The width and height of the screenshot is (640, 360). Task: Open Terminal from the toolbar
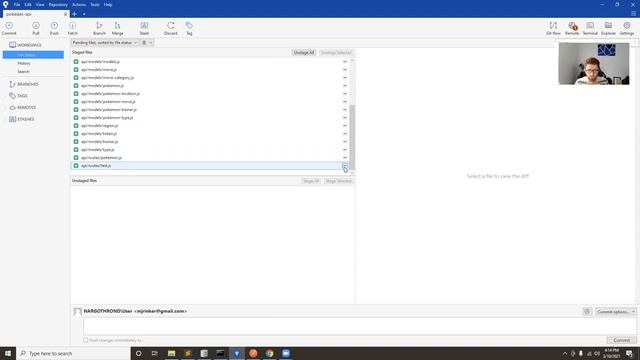click(x=590, y=28)
